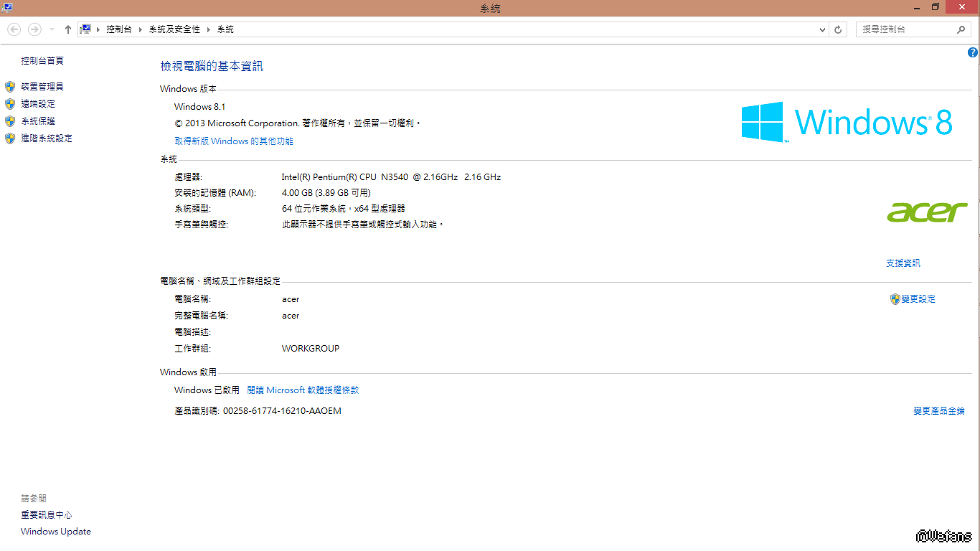This screenshot has height=551, width=980.
Task: Open 裝置管理員 from the left pane
Action: pyautogui.click(x=42, y=87)
